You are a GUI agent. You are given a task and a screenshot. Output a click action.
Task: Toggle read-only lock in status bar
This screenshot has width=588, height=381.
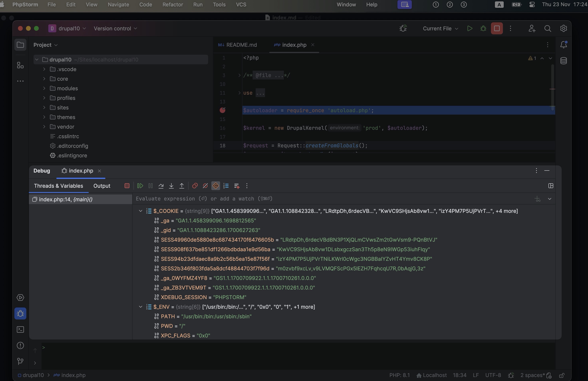coord(562,375)
